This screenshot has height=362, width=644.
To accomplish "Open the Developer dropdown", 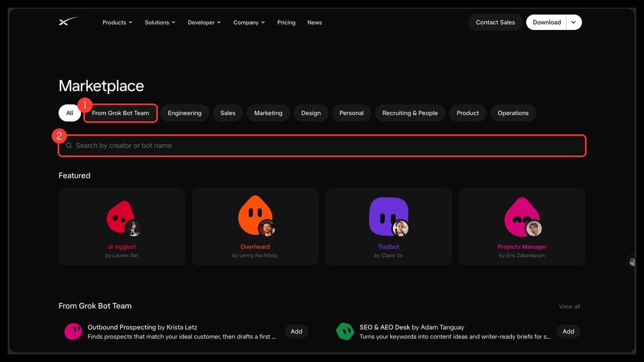I will 204,23.
